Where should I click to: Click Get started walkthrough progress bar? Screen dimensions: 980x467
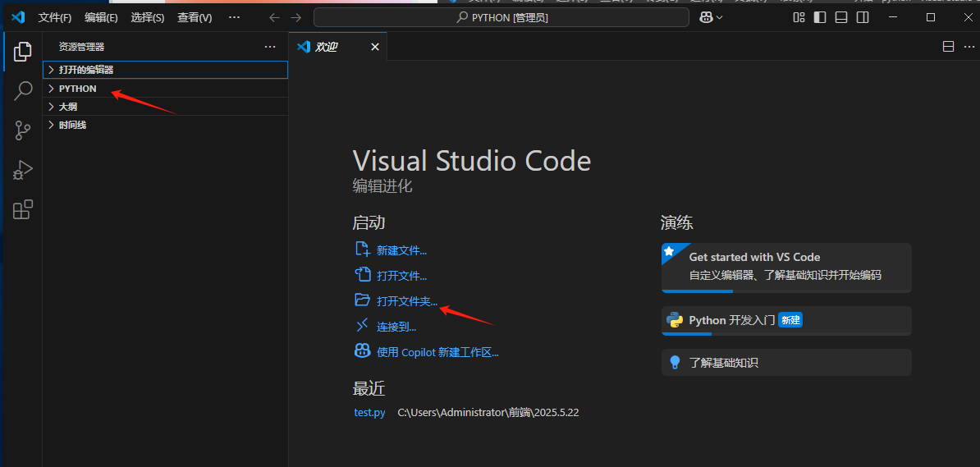pyautogui.click(x=786, y=291)
